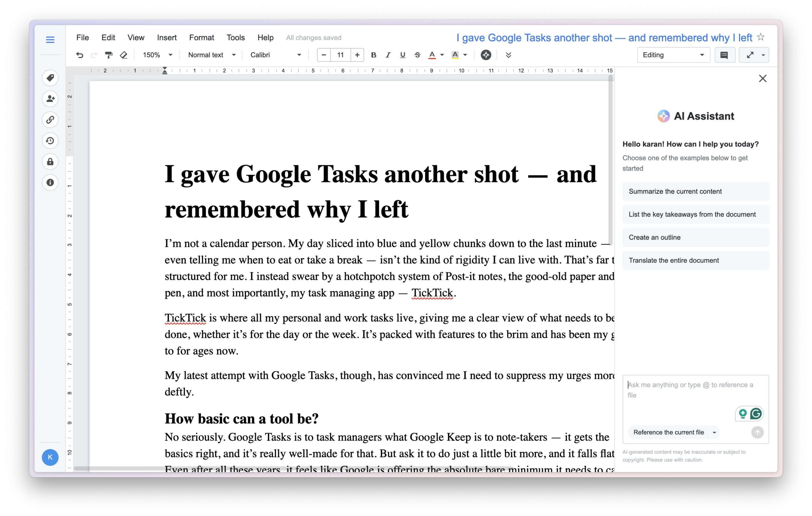Open the AI assistant toolbar icon
The image size is (812, 516).
tap(486, 55)
